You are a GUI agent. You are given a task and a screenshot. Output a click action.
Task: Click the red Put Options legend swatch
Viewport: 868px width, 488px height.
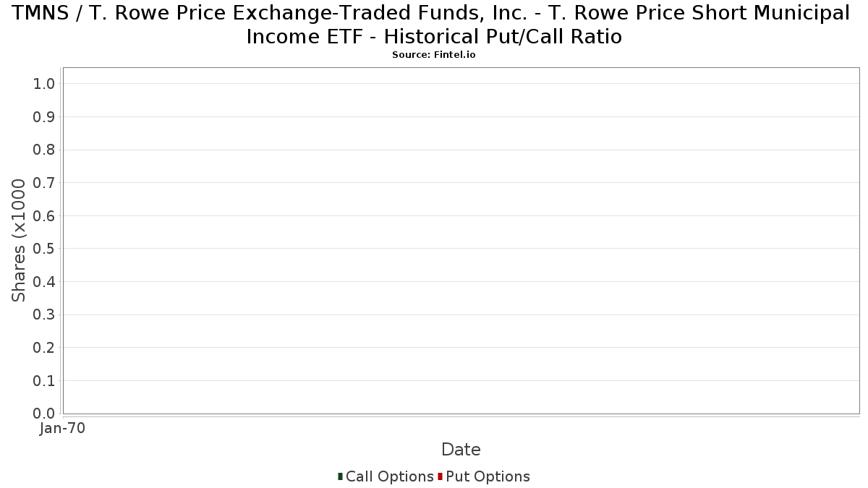tap(440, 476)
